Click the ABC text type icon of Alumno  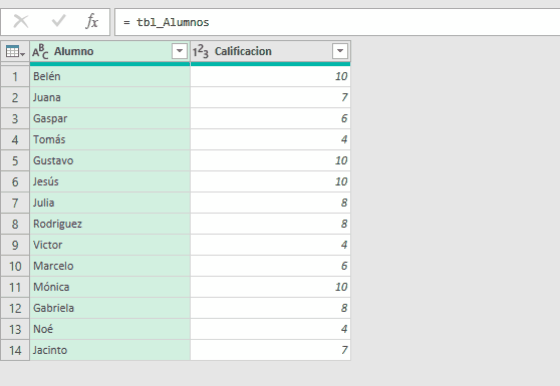point(40,52)
